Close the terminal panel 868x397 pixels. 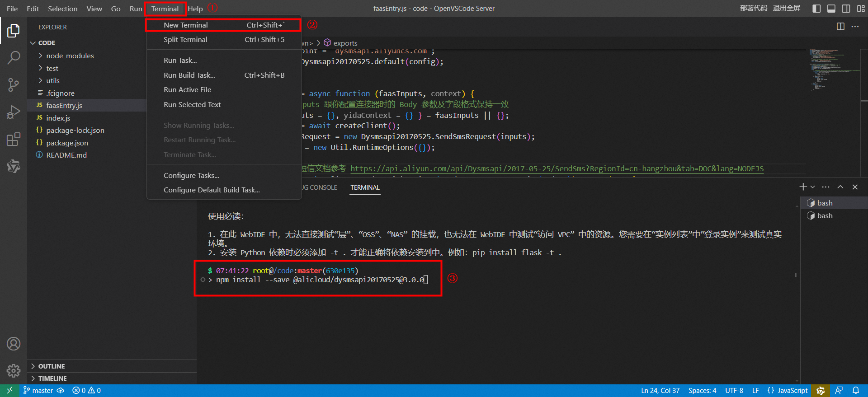pyautogui.click(x=855, y=187)
